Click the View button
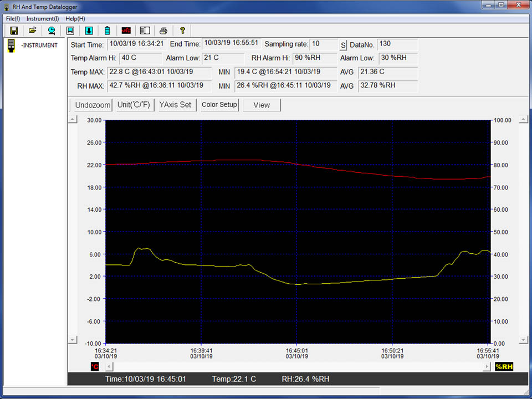 coord(262,105)
